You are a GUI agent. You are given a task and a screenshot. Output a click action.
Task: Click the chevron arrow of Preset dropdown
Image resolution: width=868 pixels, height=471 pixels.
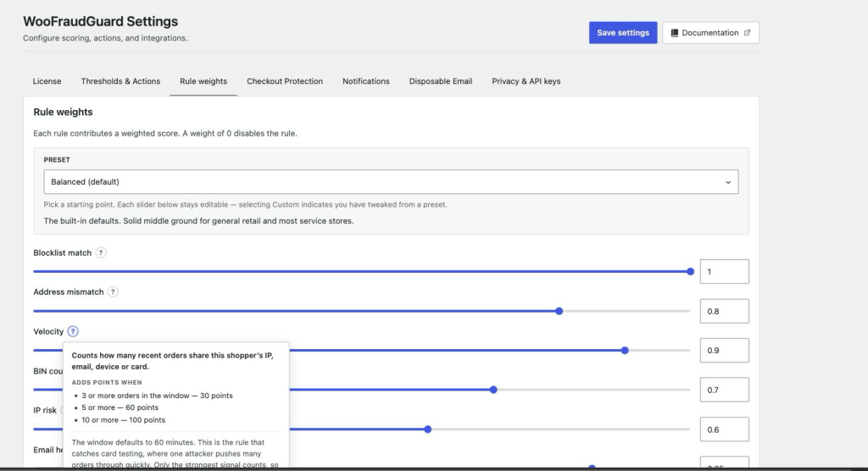click(x=728, y=182)
